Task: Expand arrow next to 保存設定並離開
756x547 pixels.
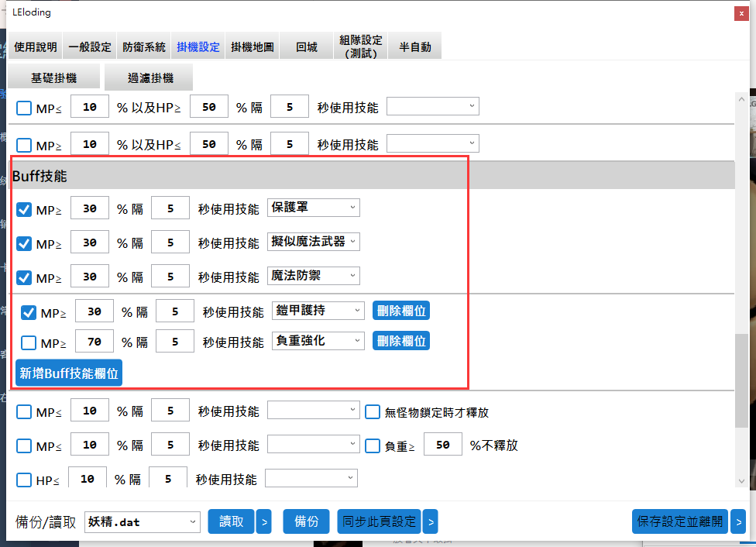Action: point(738,521)
